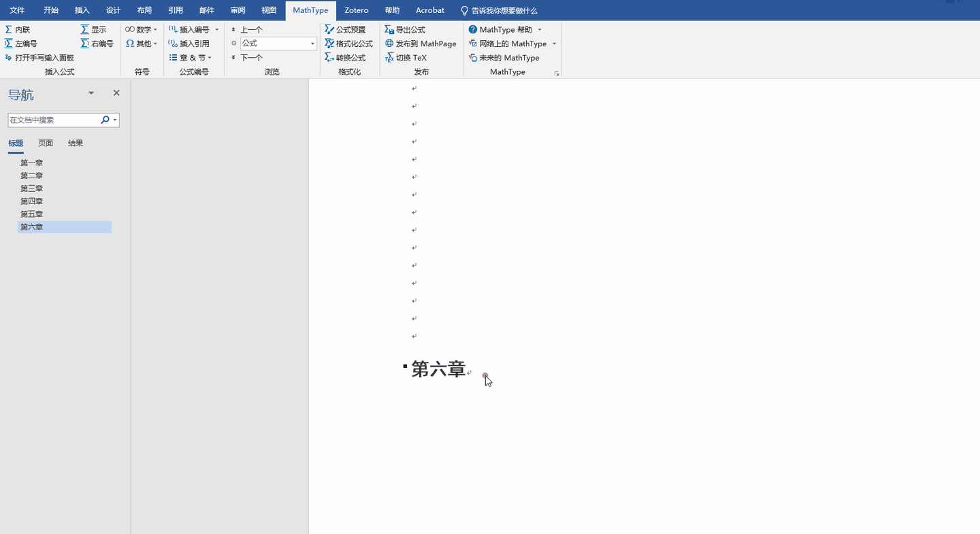The height and width of the screenshot is (534, 980).
Task: Click the 格式化公式 format equations icon
Action: (x=329, y=44)
